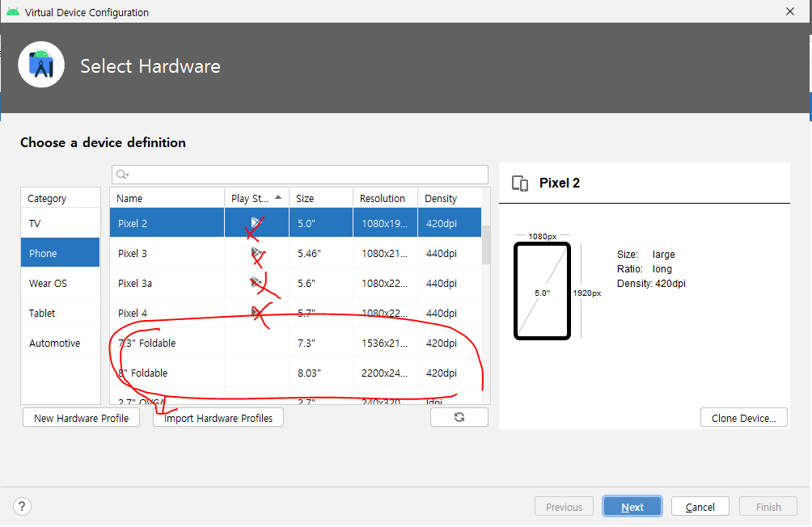Click the Play Store icon for Pixel 2

(x=256, y=222)
